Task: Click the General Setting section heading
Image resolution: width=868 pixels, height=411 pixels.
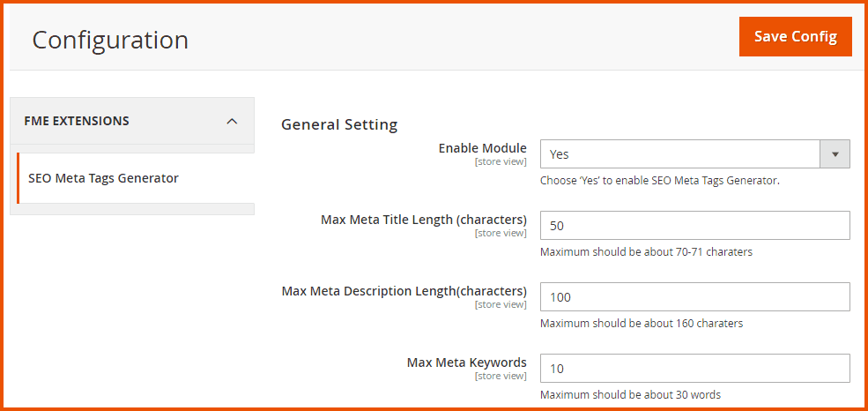Action: 339,124
